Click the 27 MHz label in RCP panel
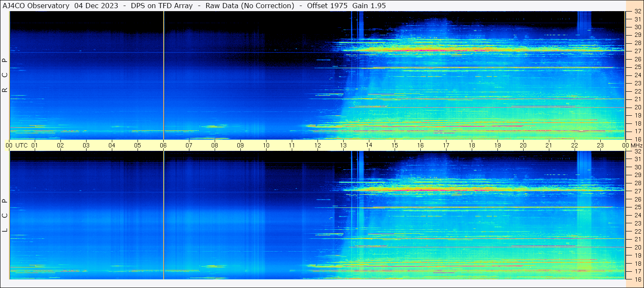 point(637,51)
